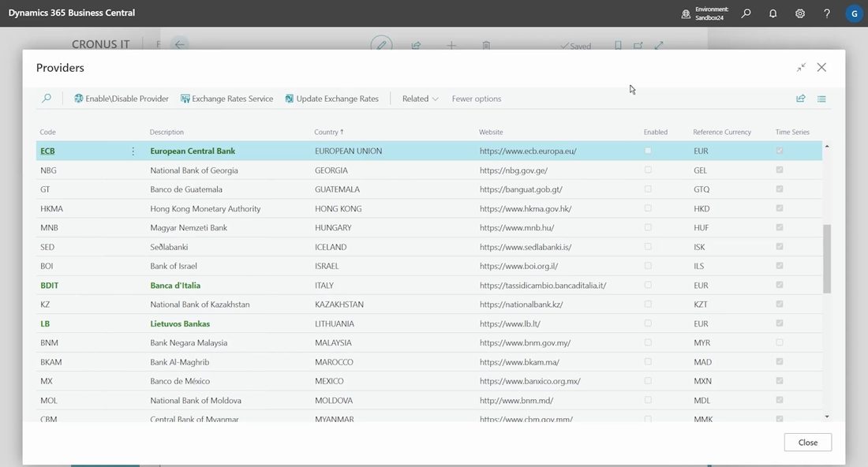The height and width of the screenshot is (467, 868).
Task: Click scrollbar down arrow in list
Action: pos(827,417)
